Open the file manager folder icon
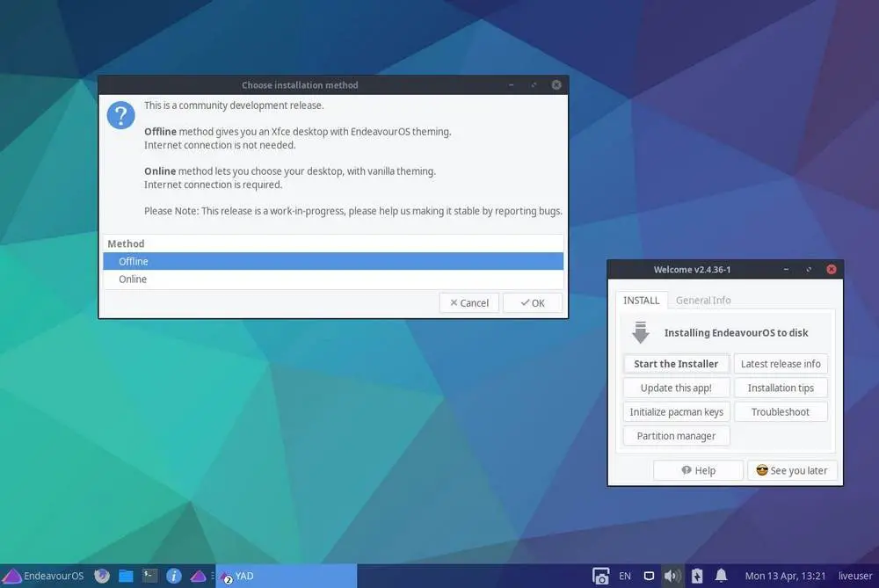The image size is (879, 588). tap(126, 576)
